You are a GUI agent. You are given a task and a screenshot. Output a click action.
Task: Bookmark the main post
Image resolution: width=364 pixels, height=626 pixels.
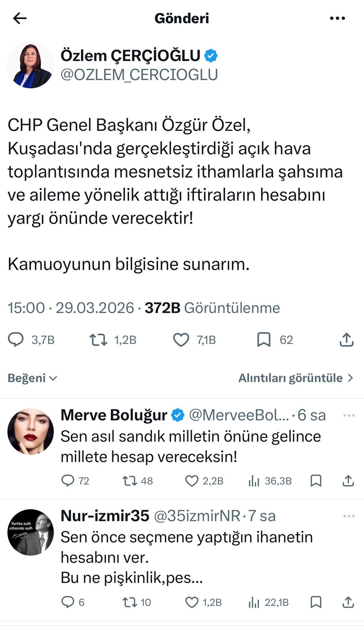[x=264, y=340]
